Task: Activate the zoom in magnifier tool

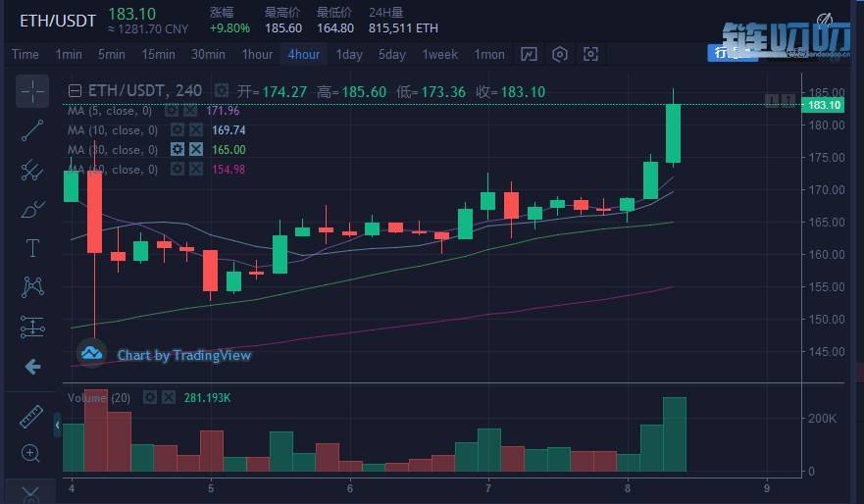Action: coord(30,453)
